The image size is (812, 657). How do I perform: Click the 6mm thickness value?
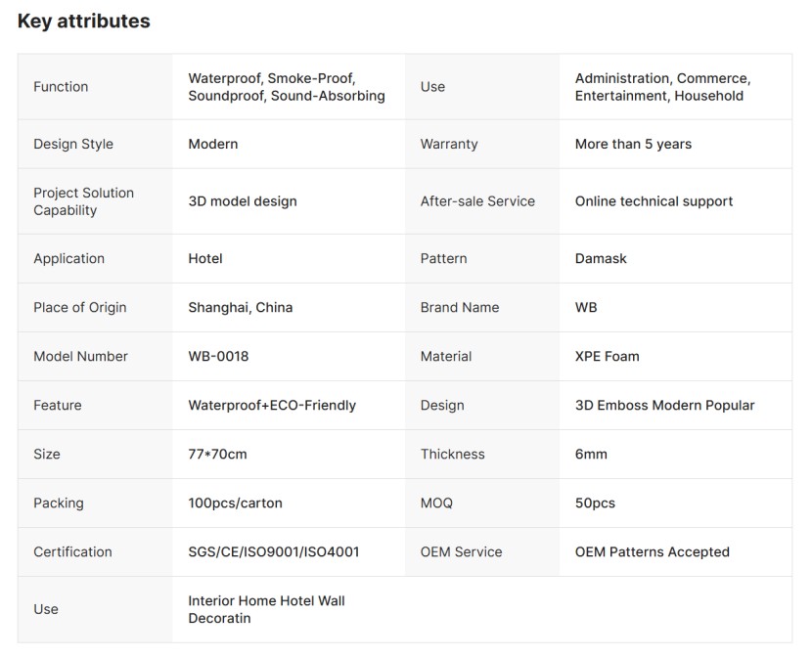(x=591, y=454)
